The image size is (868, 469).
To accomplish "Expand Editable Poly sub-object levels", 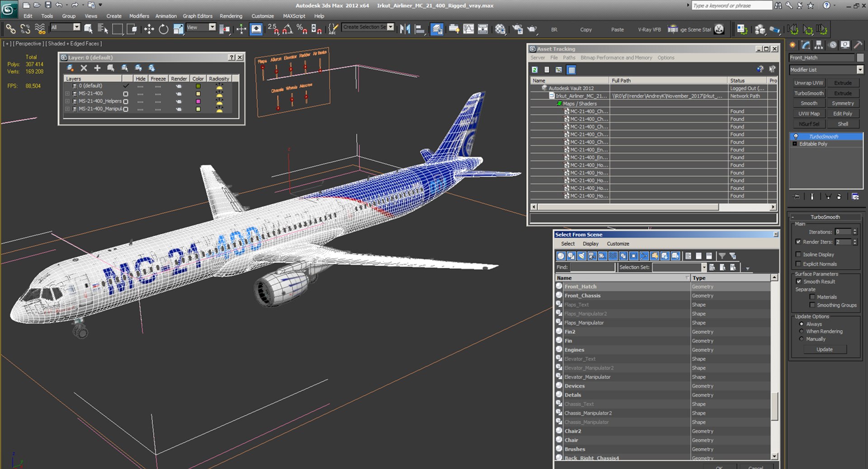I will (x=795, y=144).
